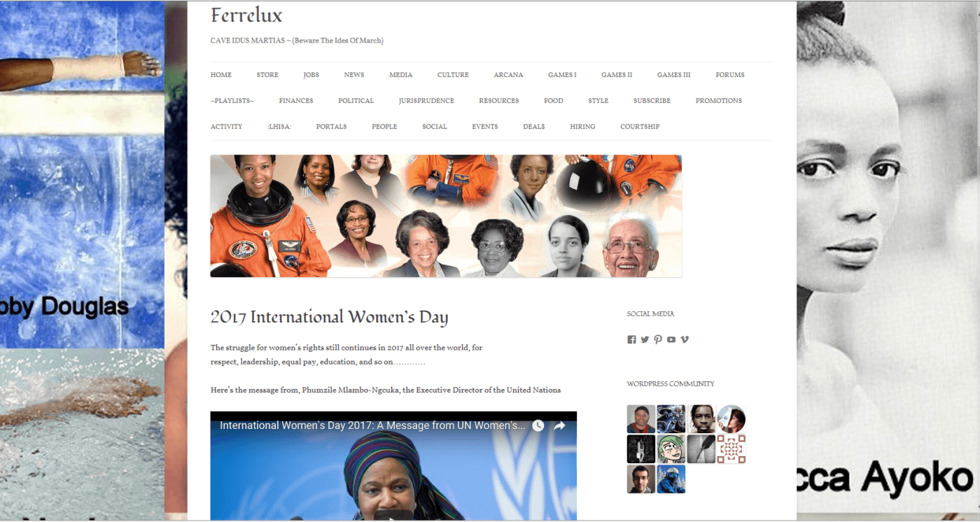Open the red geometric pattern community avatar
This screenshot has width=980, height=522.
point(731,449)
